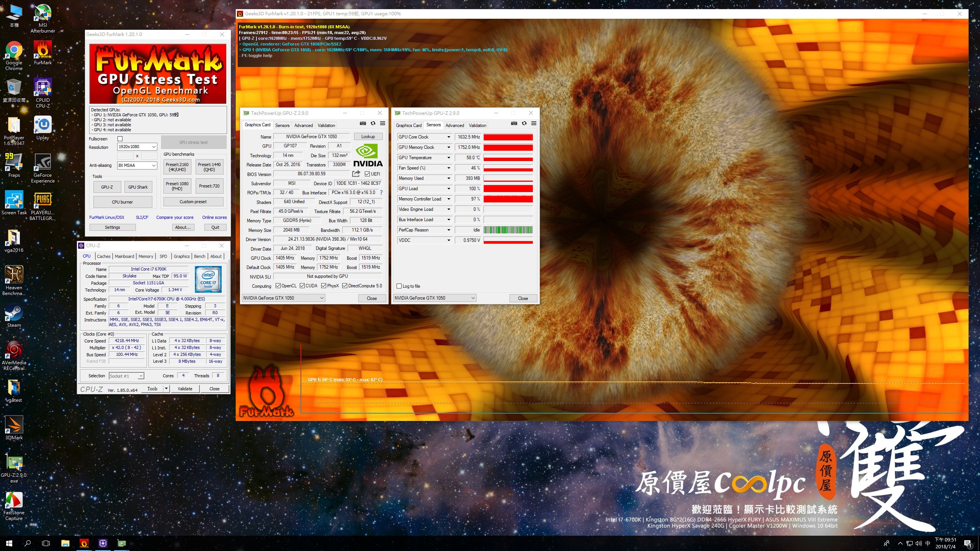Click taskbar clock showing 09:51
980x551 pixels.
pos(946,543)
